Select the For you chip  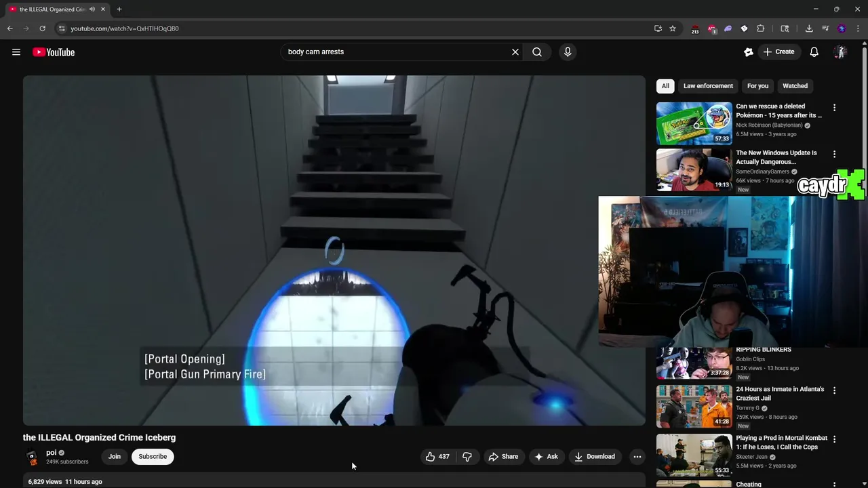[x=757, y=86]
